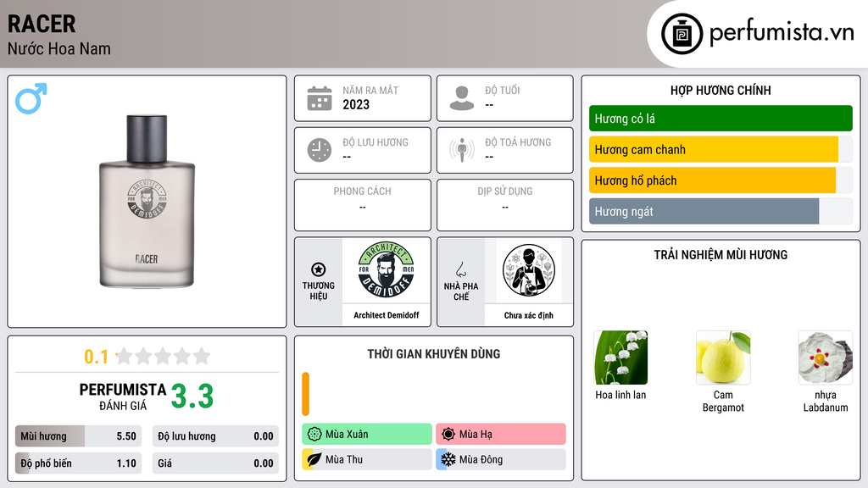The height and width of the screenshot is (488, 868).
Task: Open the perfumista.vn site name
Action: point(782,32)
